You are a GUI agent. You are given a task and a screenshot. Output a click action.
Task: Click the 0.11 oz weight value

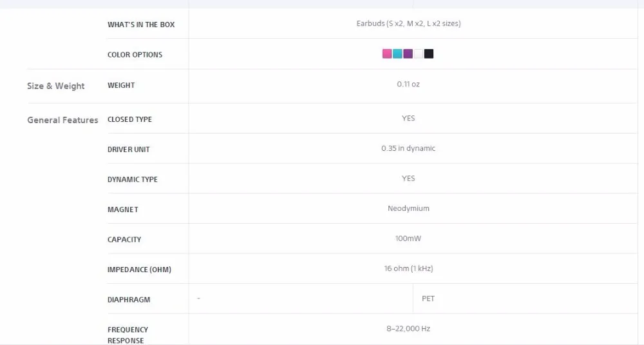coord(408,84)
